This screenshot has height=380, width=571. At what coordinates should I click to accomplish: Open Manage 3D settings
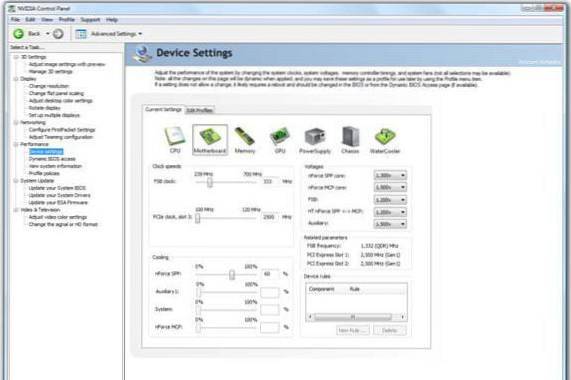tap(51, 72)
